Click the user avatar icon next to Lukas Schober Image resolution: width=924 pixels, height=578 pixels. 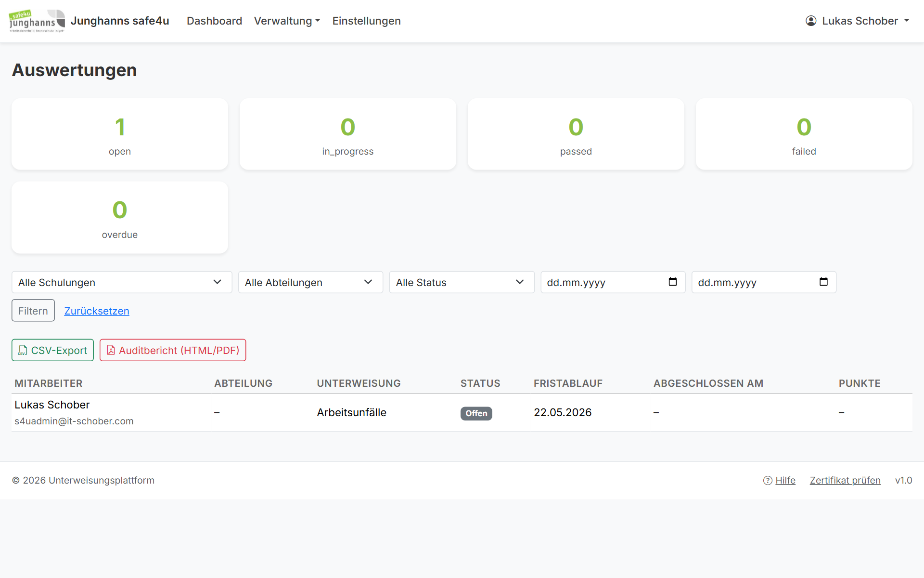coord(811,21)
